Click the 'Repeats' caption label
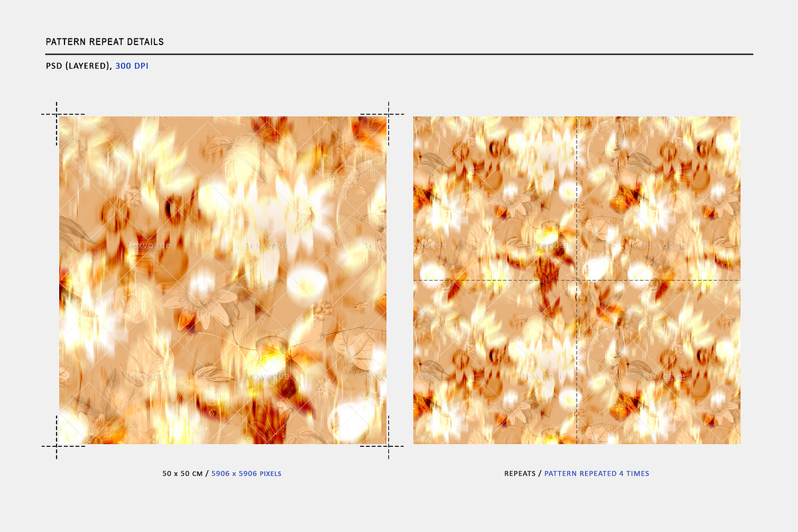The width and height of the screenshot is (798, 532). coord(521,473)
